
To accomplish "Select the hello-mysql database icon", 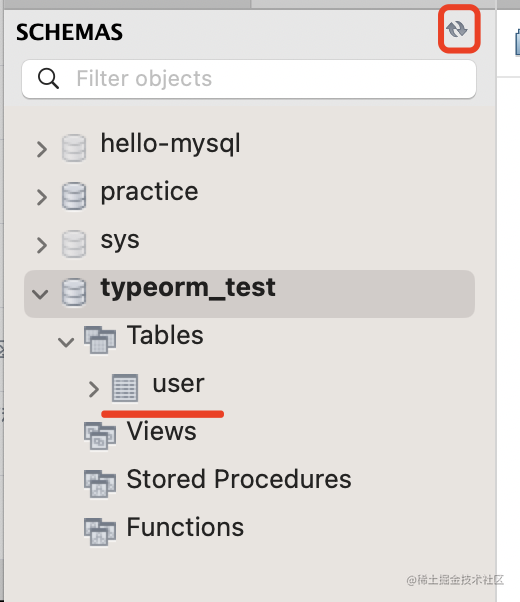I will click(x=74, y=148).
